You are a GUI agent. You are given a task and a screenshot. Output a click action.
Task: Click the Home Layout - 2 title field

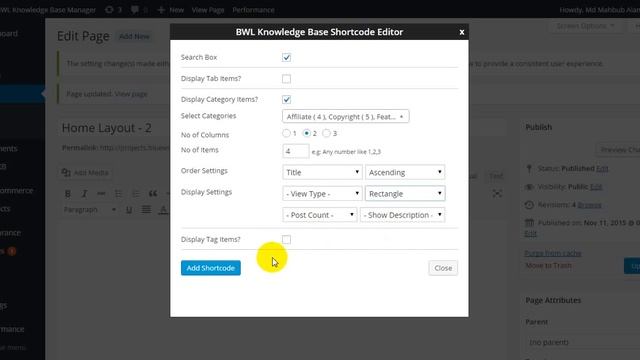click(x=282, y=128)
